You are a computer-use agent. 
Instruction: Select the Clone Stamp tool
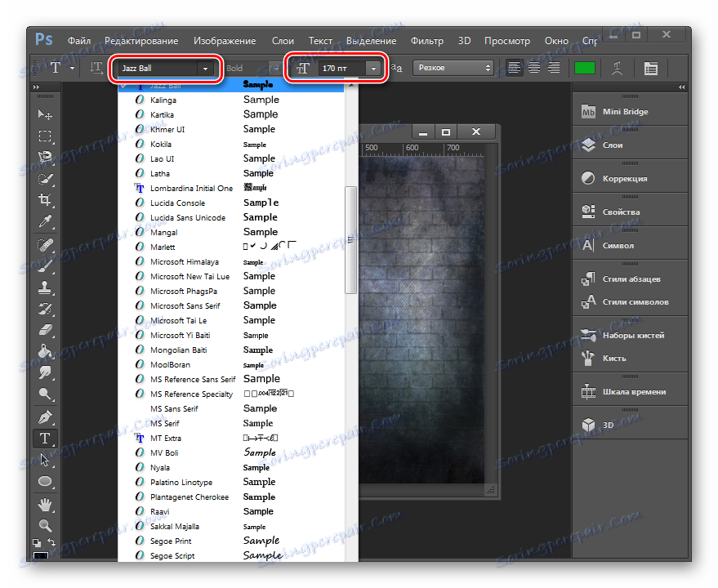click(x=46, y=287)
